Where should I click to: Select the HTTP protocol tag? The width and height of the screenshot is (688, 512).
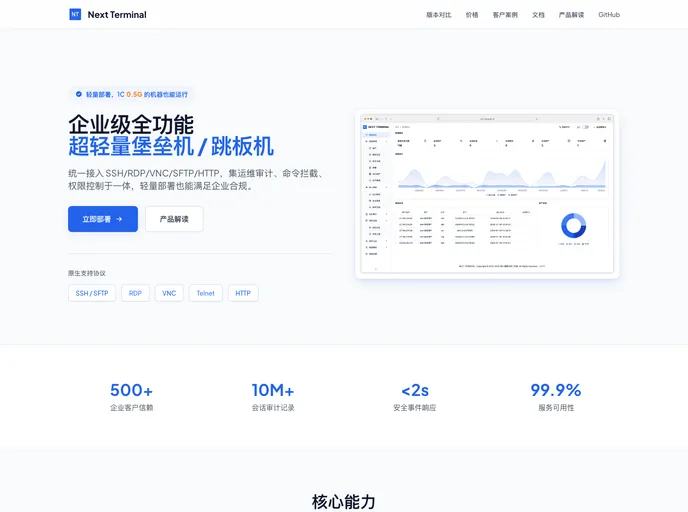click(x=243, y=293)
